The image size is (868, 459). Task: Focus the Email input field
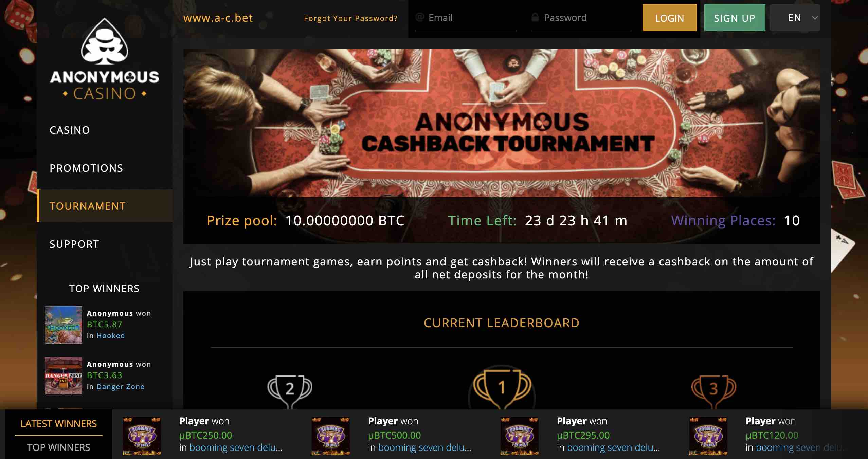tap(466, 18)
